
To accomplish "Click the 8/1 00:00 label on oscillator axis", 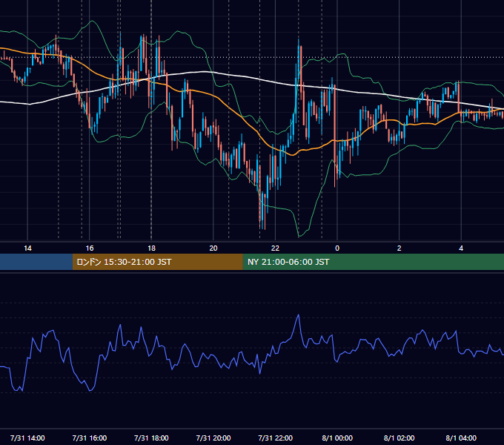I will tap(337, 438).
